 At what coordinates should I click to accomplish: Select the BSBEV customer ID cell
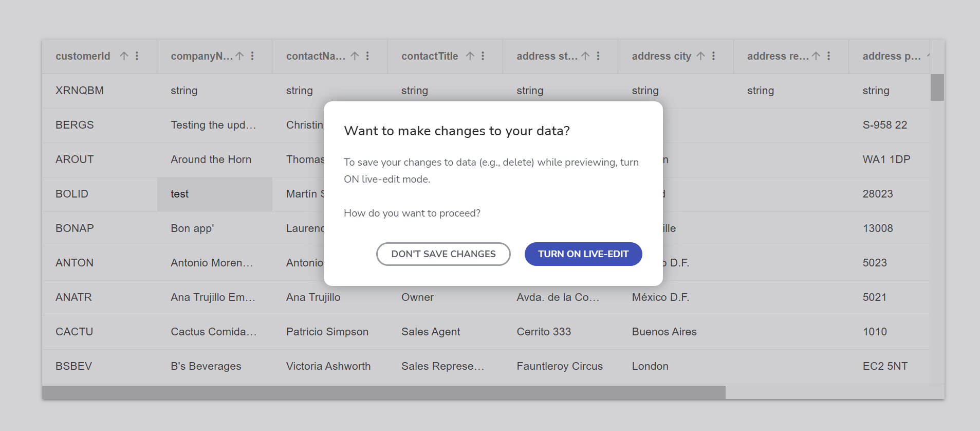pos(74,366)
